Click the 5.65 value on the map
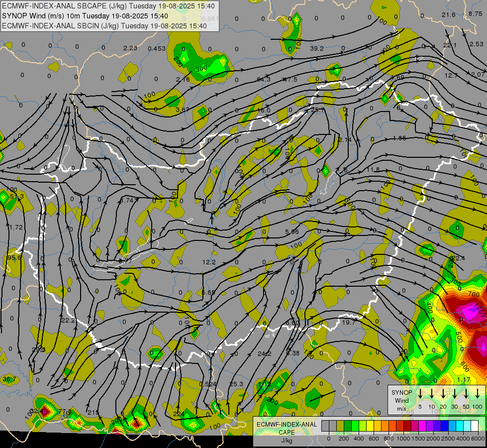This screenshot has width=487, height=448. point(208,293)
